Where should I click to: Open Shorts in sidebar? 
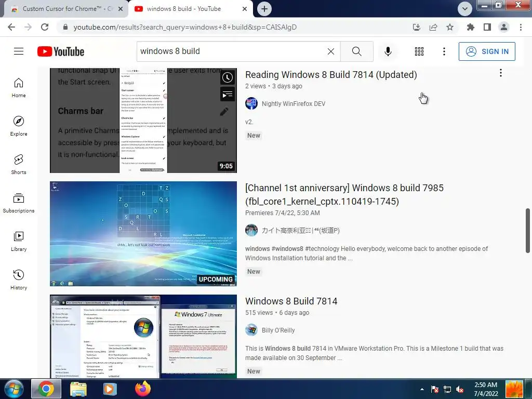pyautogui.click(x=19, y=164)
